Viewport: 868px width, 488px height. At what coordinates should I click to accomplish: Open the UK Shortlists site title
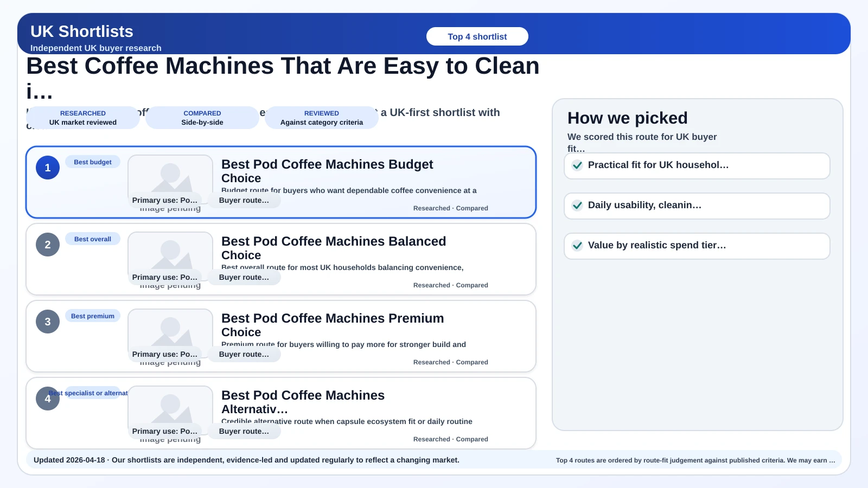tap(82, 31)
